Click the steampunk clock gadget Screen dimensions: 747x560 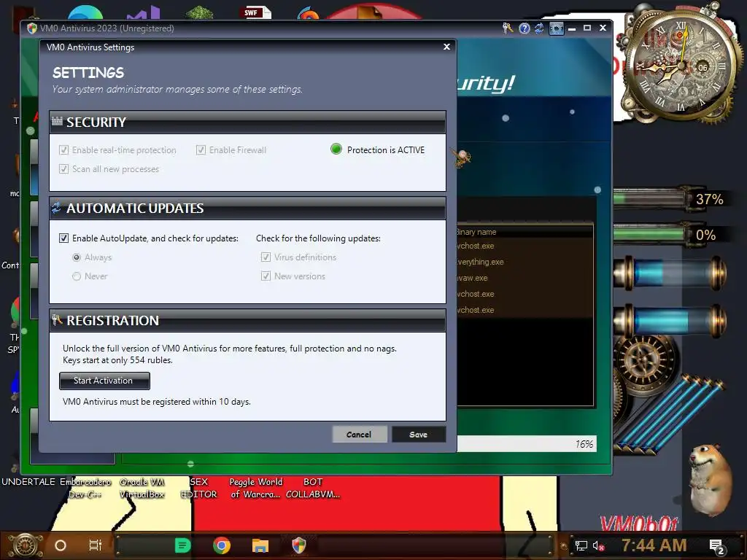click(x=681, y=66)
